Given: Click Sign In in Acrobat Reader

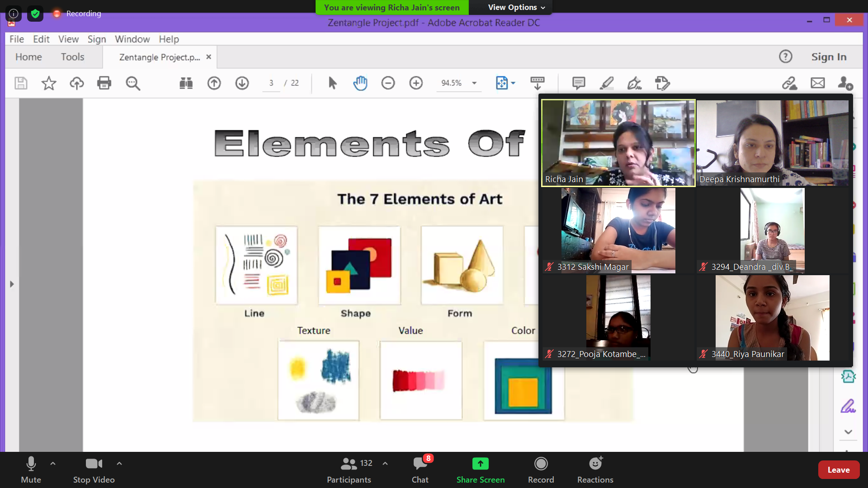Looking at the screenshot, I should pos(828,57).
